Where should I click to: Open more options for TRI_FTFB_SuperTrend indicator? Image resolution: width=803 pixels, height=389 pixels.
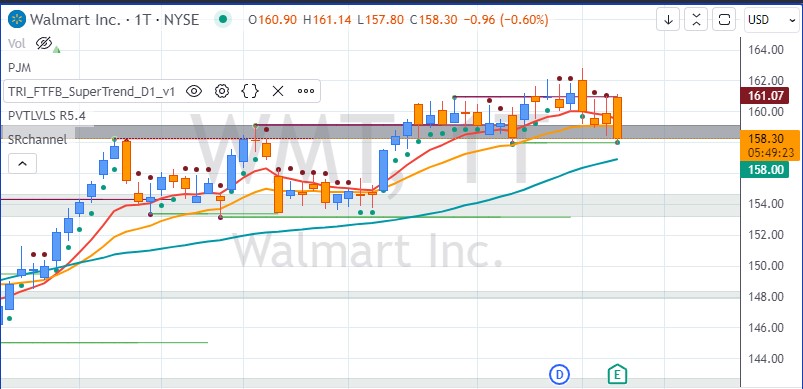[306, 92]
